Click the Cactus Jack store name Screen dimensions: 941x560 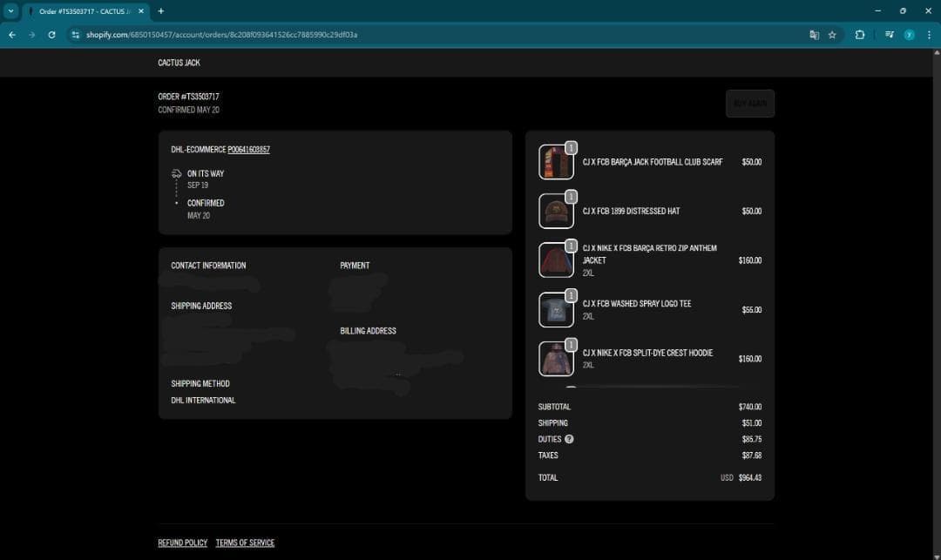click(x=179, y=63)
